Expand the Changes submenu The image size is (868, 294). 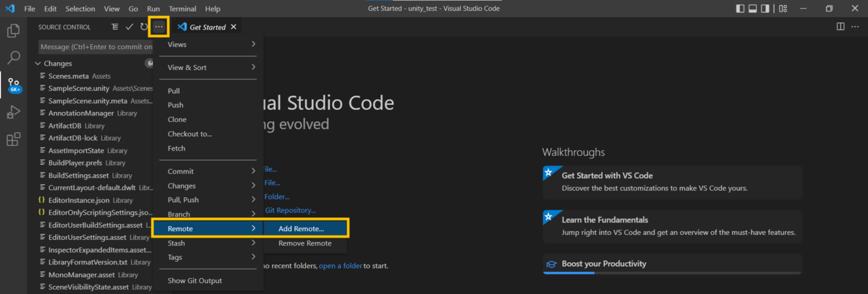[x=208, y=186]
